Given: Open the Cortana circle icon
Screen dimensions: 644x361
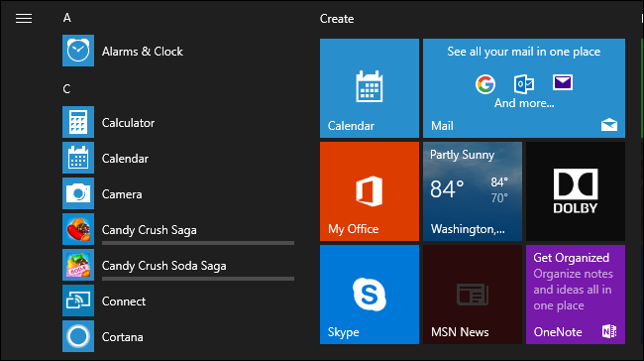Looking at the screenshot, I should pyautogui.click(x=78, y=337).
